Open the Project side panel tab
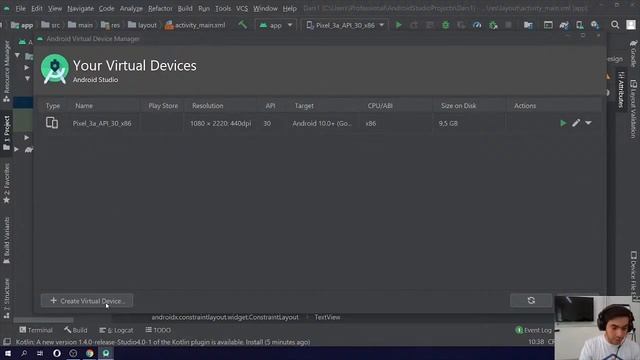Viewport: 640px width, 360px height. (x=7, y=133)
